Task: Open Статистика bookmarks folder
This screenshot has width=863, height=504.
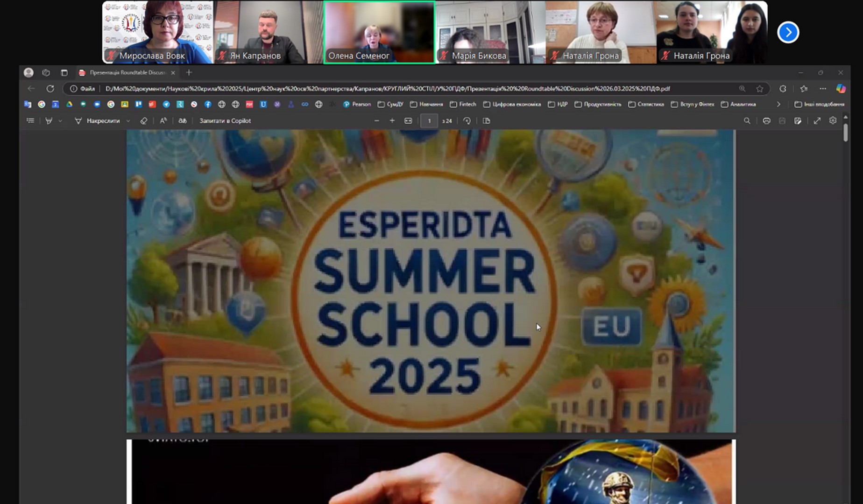Action: pos(646,105)
